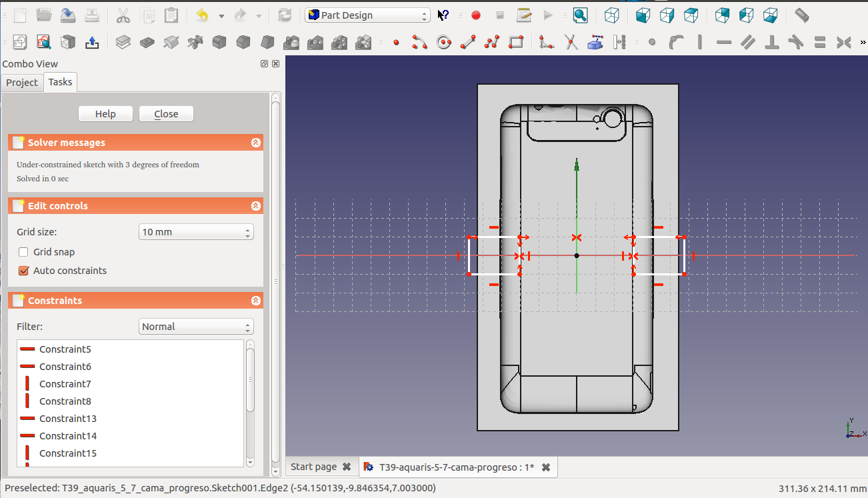The height and width of the screenshot is (498, 868).
Task: Click the Close button in Tasks
Action: [x=166, y=114]
